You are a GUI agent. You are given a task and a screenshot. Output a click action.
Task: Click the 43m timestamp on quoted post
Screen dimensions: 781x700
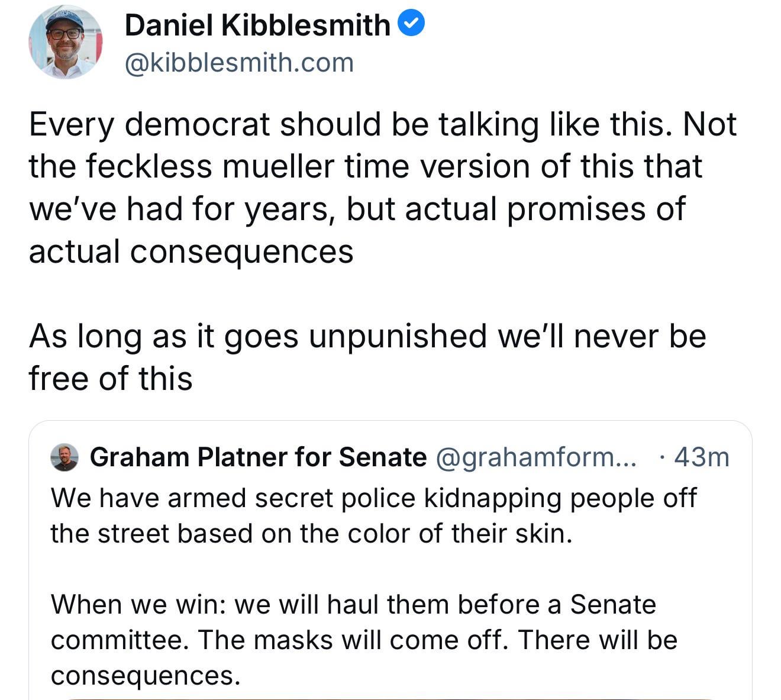coord(701,457)
